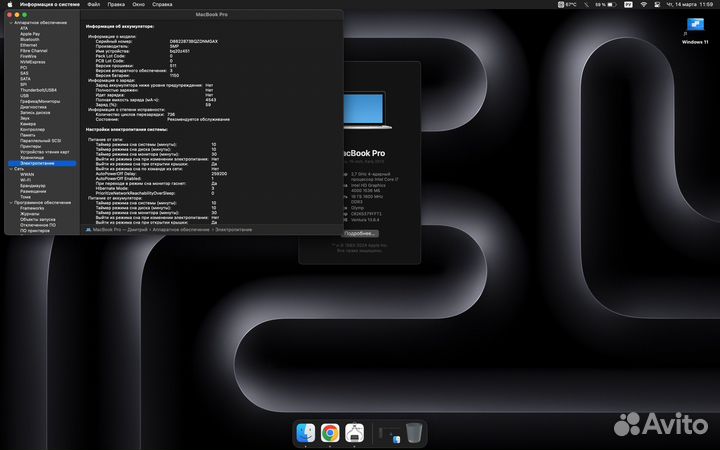The height and width of the screenshot is (450, 720).
Task: Click Аппаратное обеспечение in the path bar
Action: pos(181,230)
